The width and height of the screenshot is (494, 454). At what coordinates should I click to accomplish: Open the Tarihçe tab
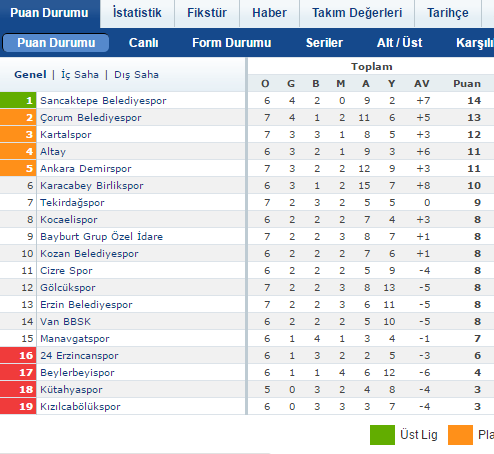[x=448, y=13]
